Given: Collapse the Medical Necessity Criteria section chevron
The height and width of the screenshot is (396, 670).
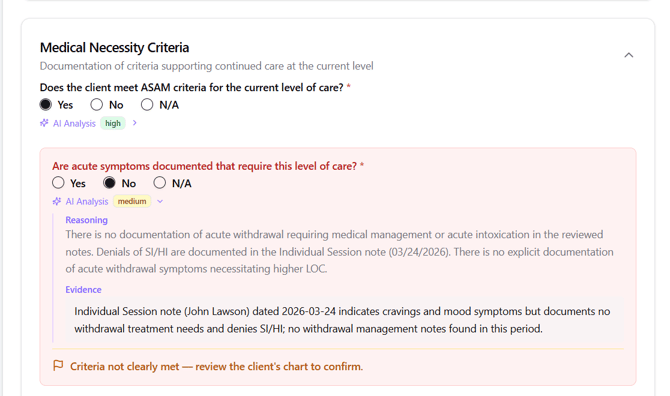Looking at the screenshot, I should coord(628,55).
